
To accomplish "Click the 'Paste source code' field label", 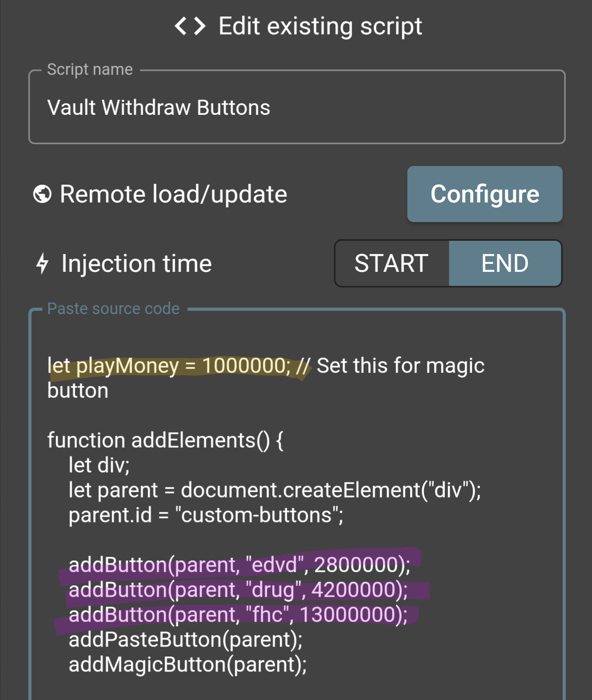I will [113, 308].
